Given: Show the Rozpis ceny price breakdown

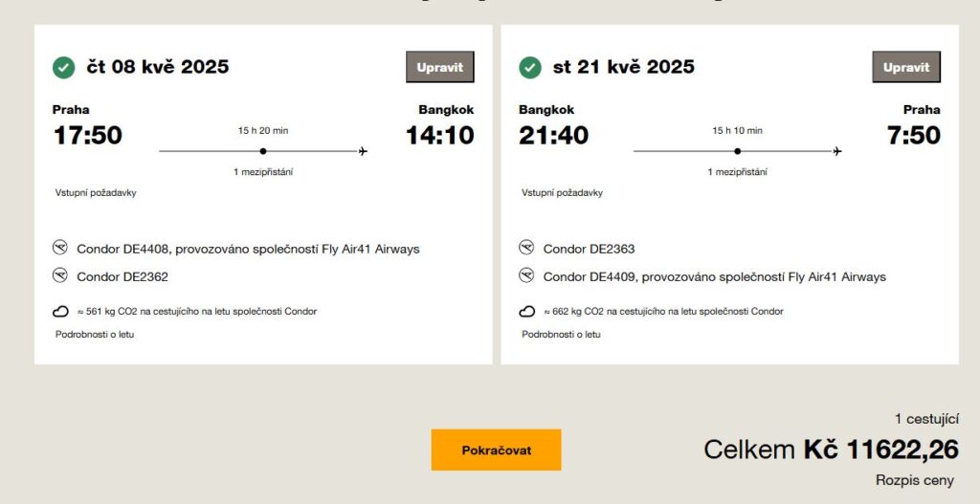Looking at the screenshot, I should pyautogui.click(x=914, y=480).
